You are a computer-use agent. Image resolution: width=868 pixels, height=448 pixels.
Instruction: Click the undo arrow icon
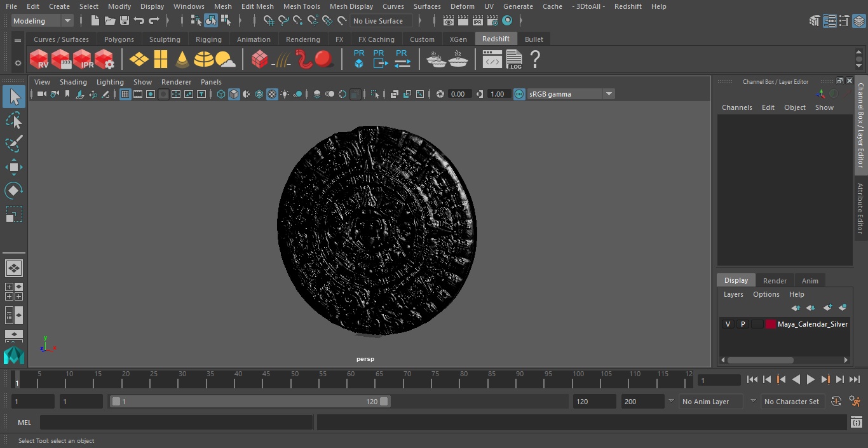(139, 21)
